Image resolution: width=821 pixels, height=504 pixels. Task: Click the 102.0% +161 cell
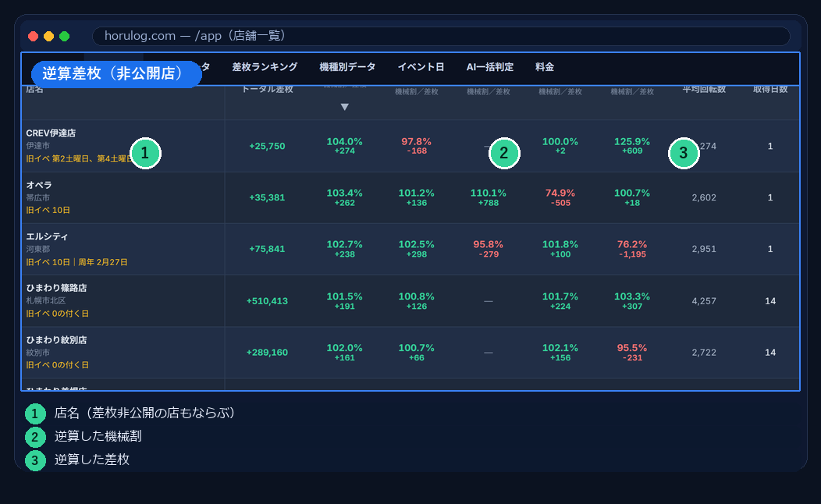pyautogui.click(x=344, y=352)
